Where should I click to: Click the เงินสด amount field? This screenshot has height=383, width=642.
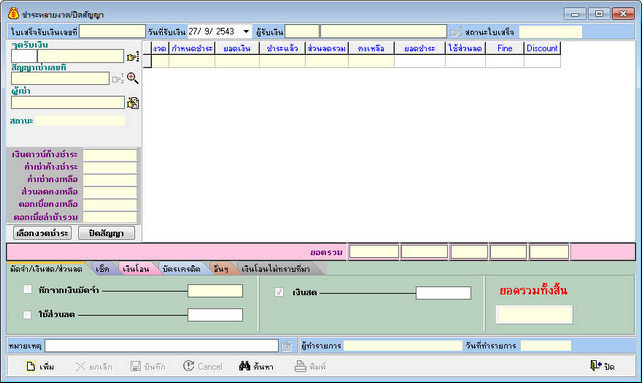(443, 293)
